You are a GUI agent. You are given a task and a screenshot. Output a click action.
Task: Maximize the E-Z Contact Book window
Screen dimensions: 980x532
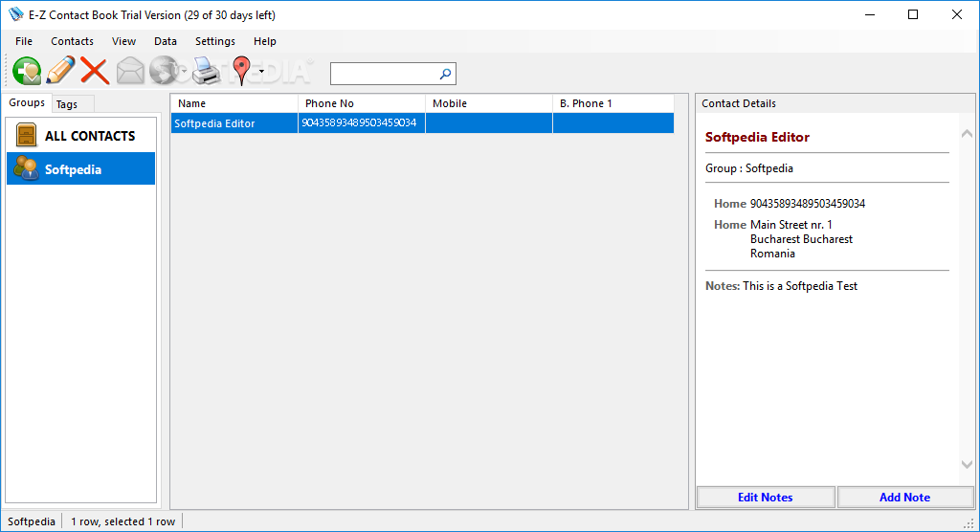coord(913,15)
